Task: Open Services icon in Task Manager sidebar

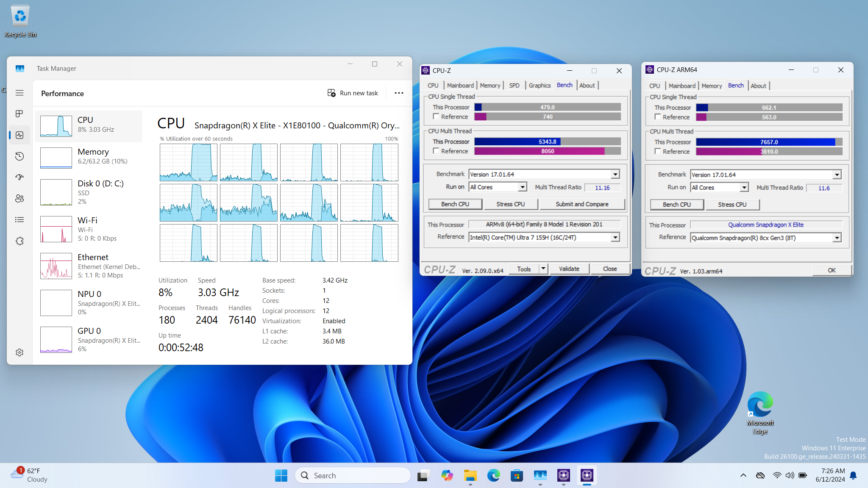Action: coord(19,241)
